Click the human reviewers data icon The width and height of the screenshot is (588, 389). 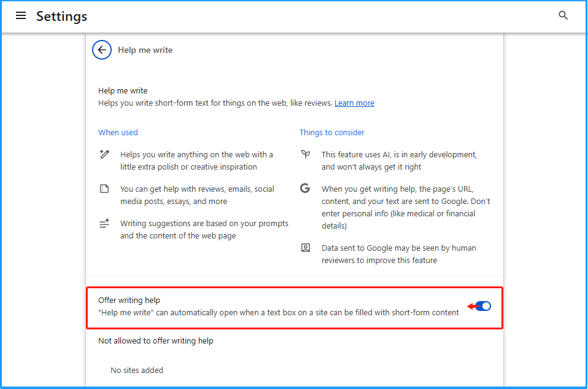tap(306, 248)
